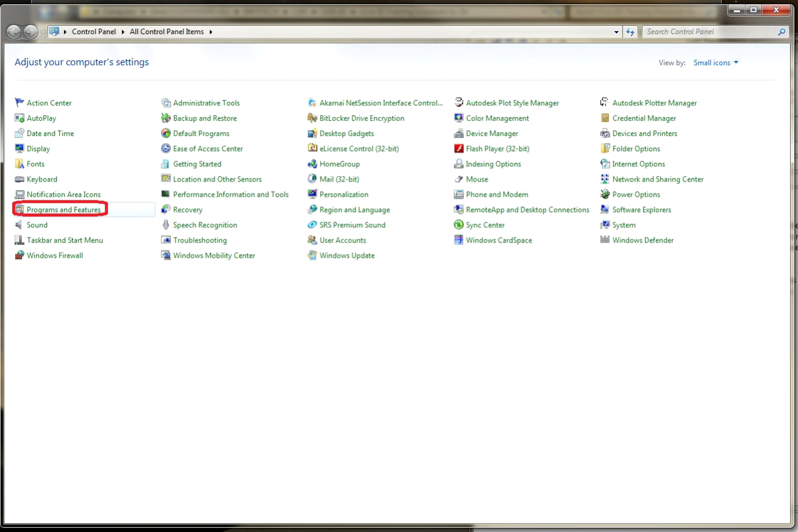
Task: Open Windows Mobility Center
Action: tap(214, 255)
